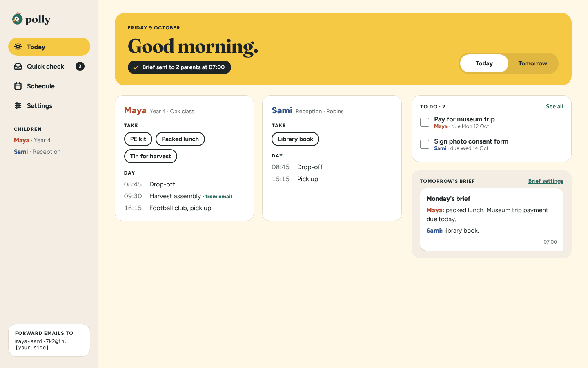Image resolution: width=588 pixels, height=368 pixels.
Task: Click the Tin for harvest chip
Action: 151,156
